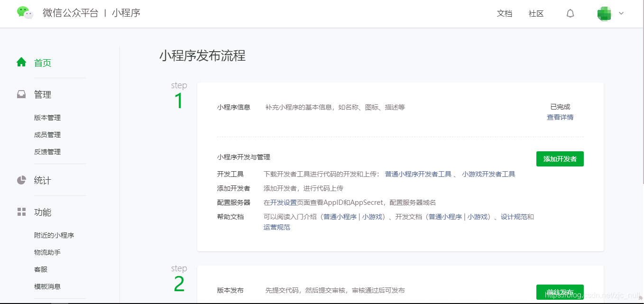Viewport: 644px width, 304px height.
Task: Open the notification bell
Action: 570,14
